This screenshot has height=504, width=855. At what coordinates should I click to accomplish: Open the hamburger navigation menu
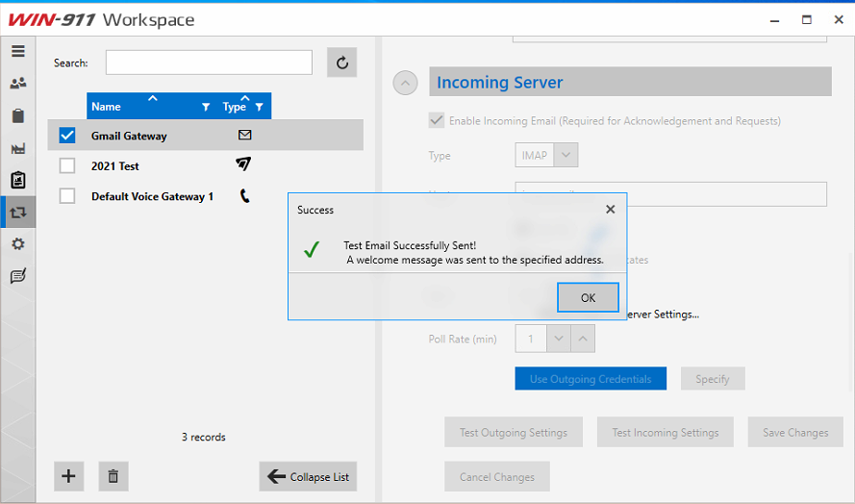17,51
